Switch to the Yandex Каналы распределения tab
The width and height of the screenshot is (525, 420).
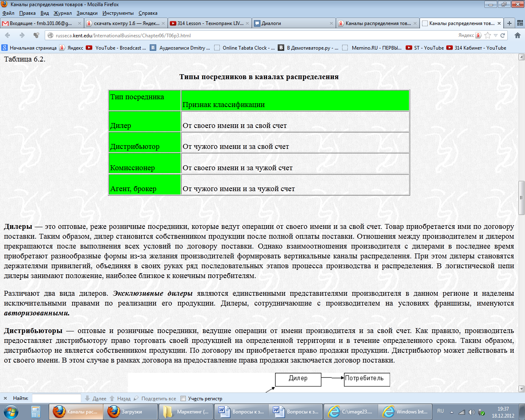pos(378,23)
